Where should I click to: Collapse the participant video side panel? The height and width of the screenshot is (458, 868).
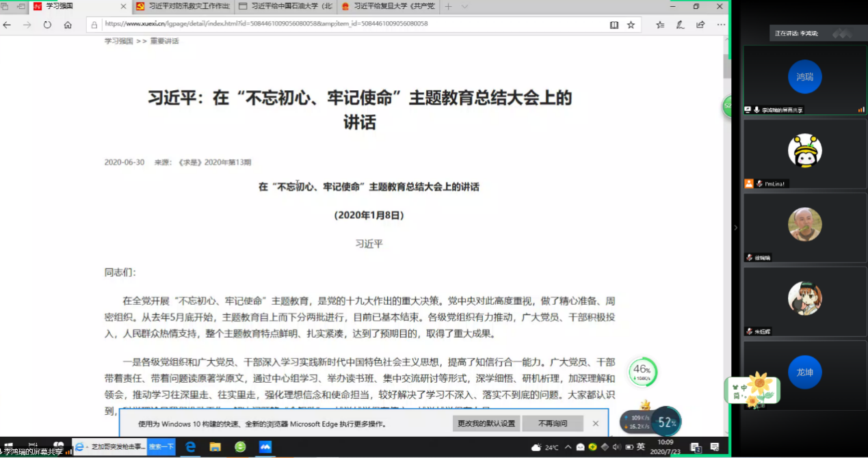736,228
